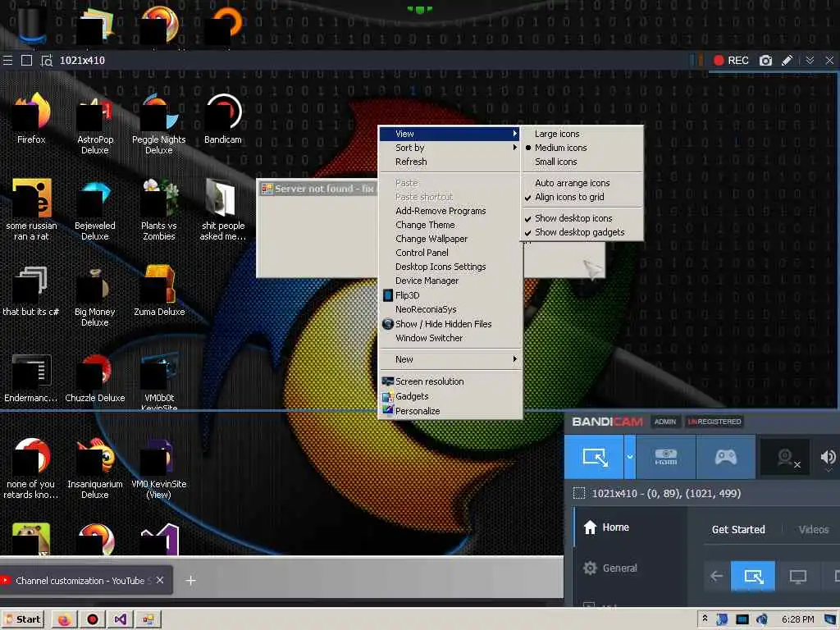Screen dimensions: 840x630
Task: Toggle Show desktop icons
Action: pos(582,218)
